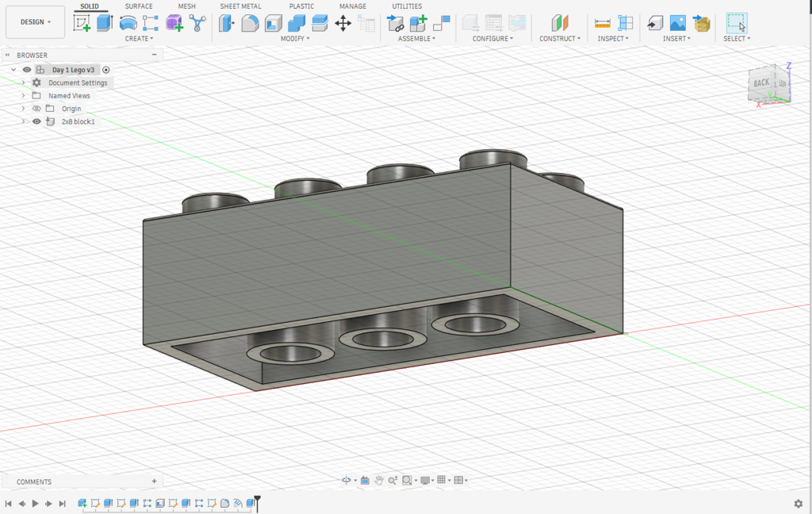Collapse the Browser using its double-arrow icon

[8, 55]
